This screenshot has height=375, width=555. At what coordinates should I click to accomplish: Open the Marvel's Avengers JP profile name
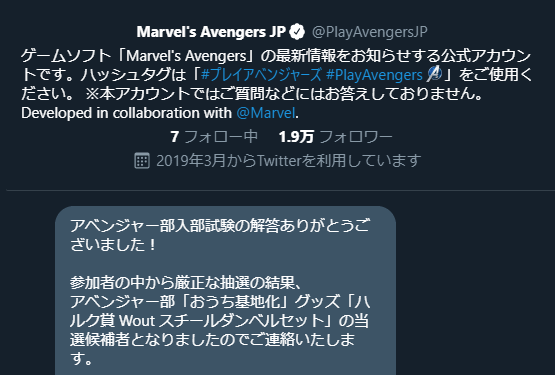211,32
